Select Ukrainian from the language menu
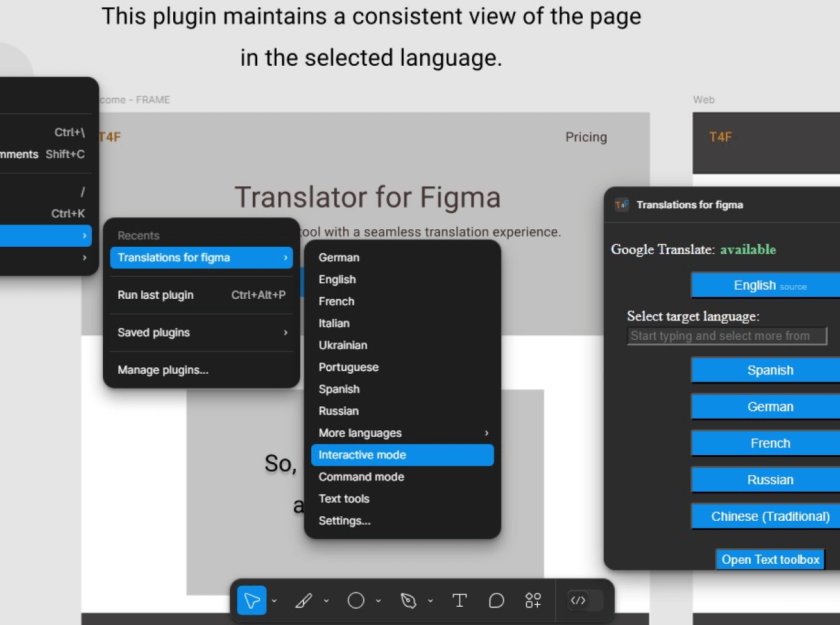The height and width of the screenshot is (625, 840). coord(343,345)
